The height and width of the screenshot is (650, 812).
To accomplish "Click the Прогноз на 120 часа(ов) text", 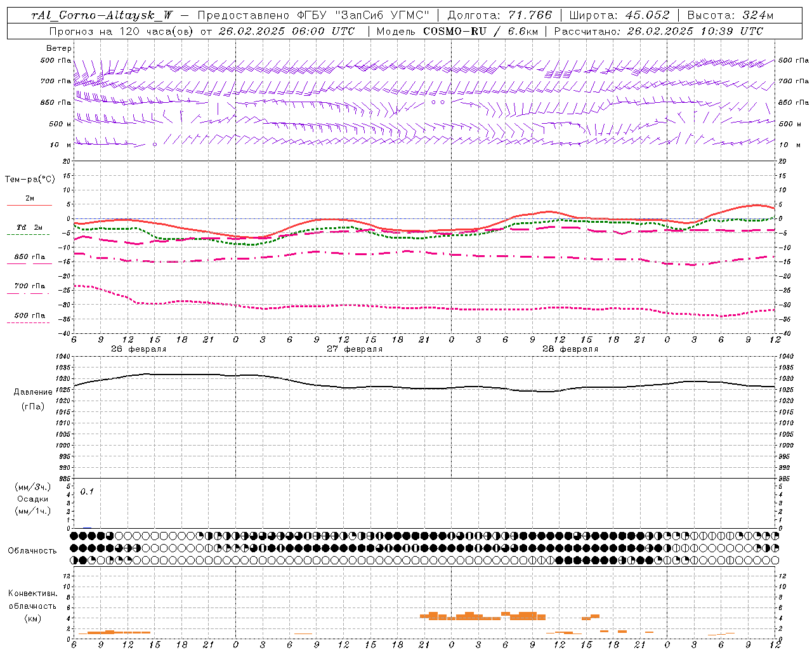I will (122, 31).
